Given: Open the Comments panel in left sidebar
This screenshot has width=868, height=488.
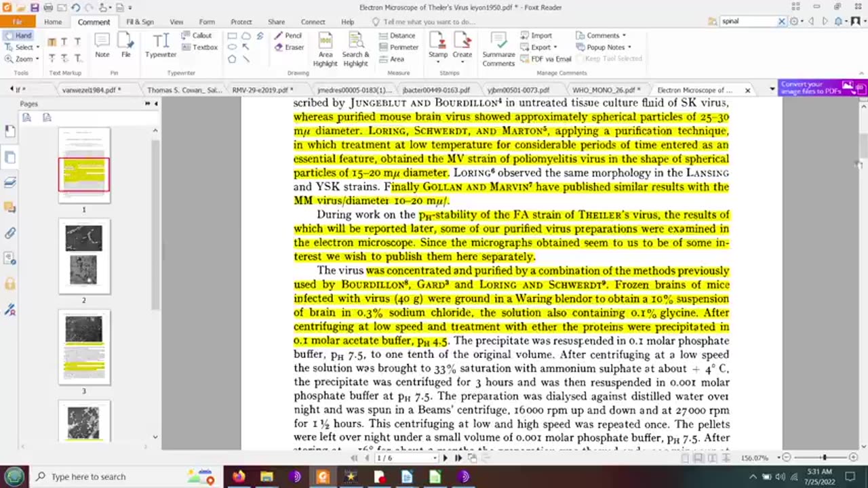Looking at the screenshot, I should point(10,207).
